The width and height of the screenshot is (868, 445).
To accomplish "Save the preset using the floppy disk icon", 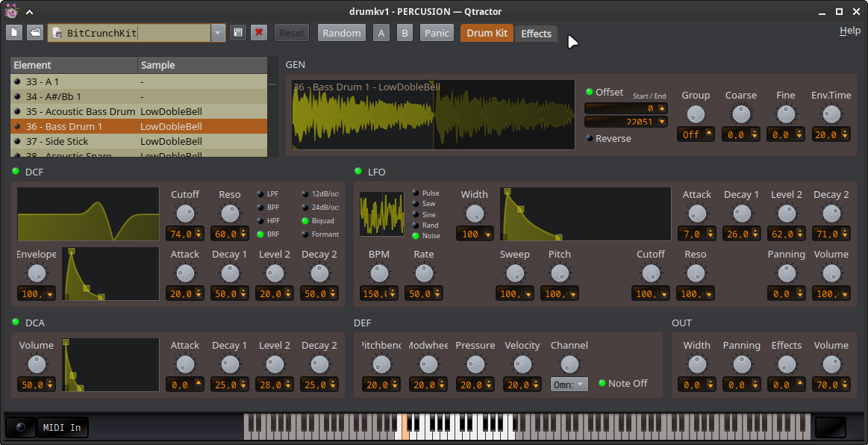I will [238, 33].
